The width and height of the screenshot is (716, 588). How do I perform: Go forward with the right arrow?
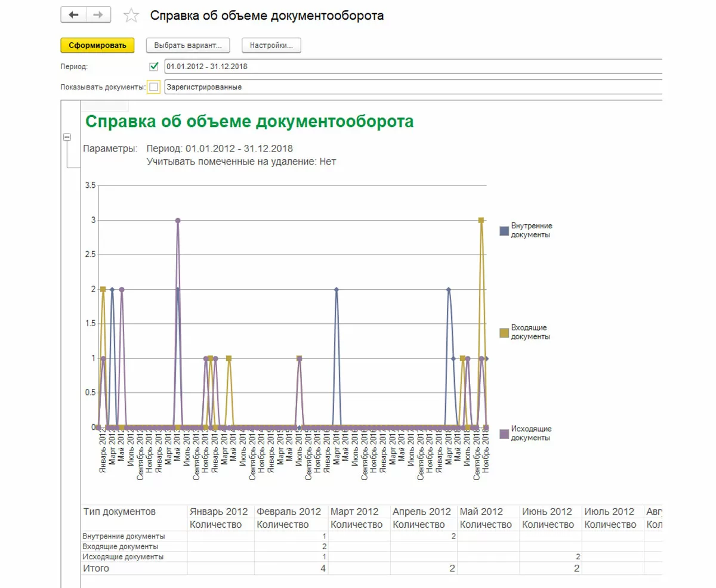(x=98, y=16)
